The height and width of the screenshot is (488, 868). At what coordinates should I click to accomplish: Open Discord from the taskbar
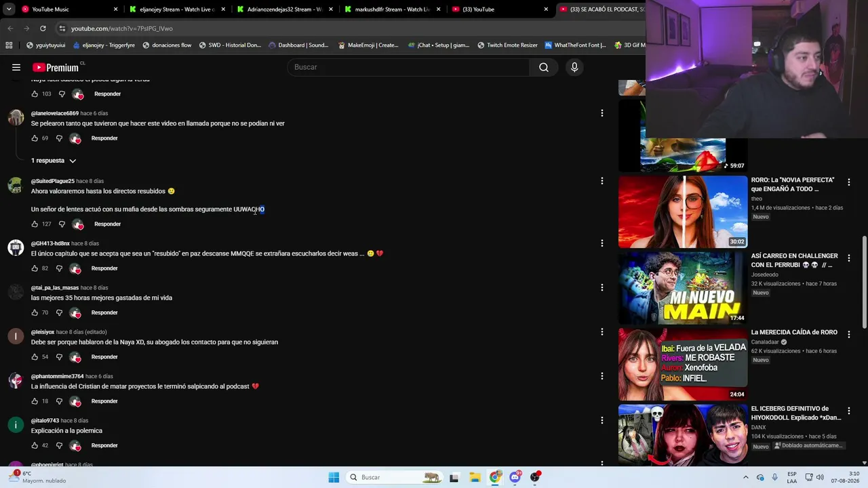point(515,477)
